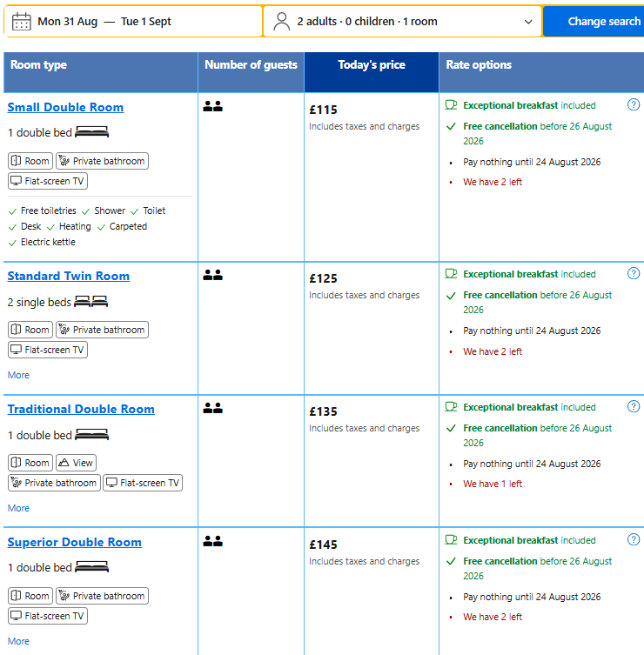Viewport: 644px width, 655px height.
Task: Click Flat-screen TV badge under Traditional Double Room
Action: click(x=143, y=483)
